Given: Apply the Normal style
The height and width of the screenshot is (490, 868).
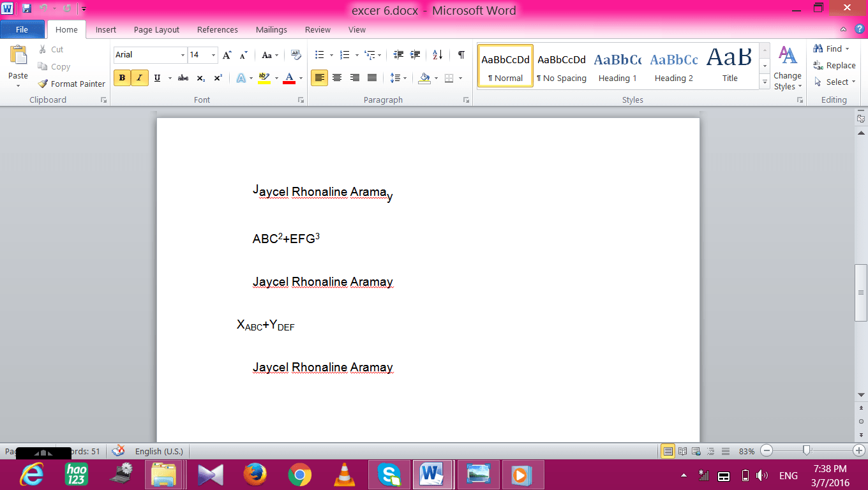Looking at the screenshot, I should point(505,66).
